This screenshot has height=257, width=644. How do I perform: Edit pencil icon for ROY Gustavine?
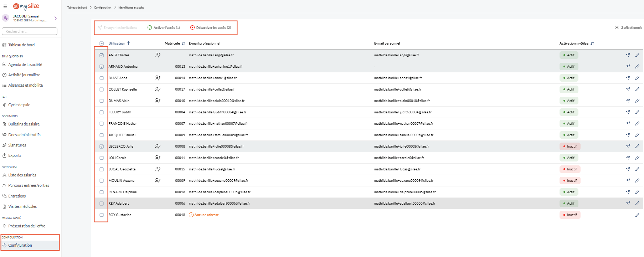pos(637,215)
